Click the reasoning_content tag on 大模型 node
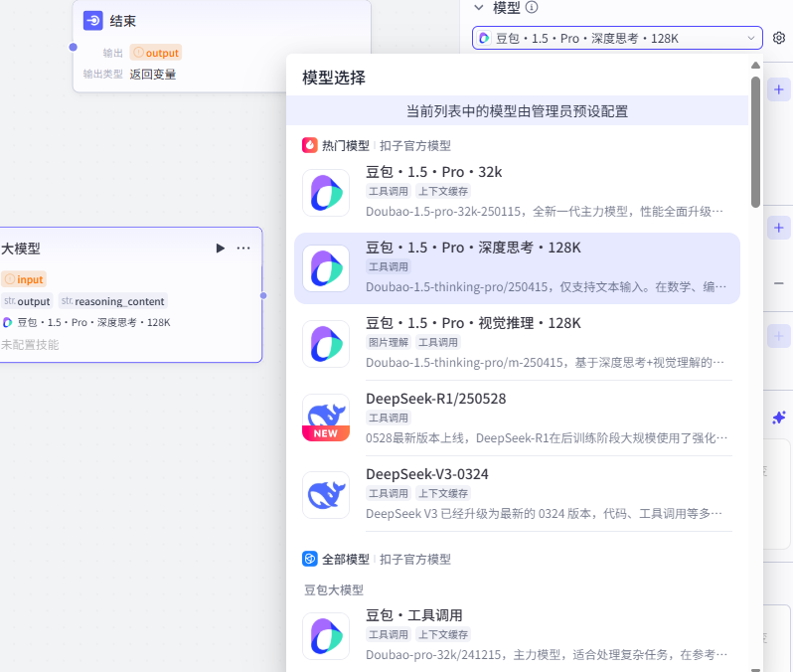Screen dimensions: 793x672 pyautogui.click(x=112, y=301)
